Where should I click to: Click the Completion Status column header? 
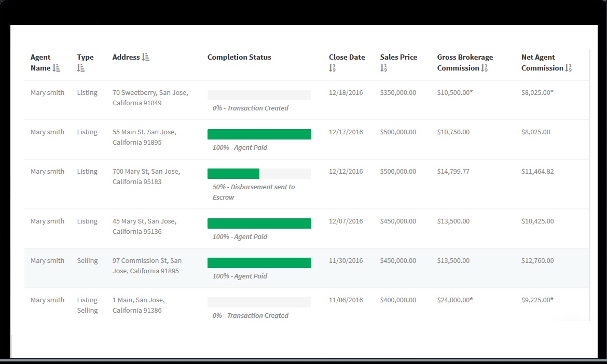coord(239,57)
